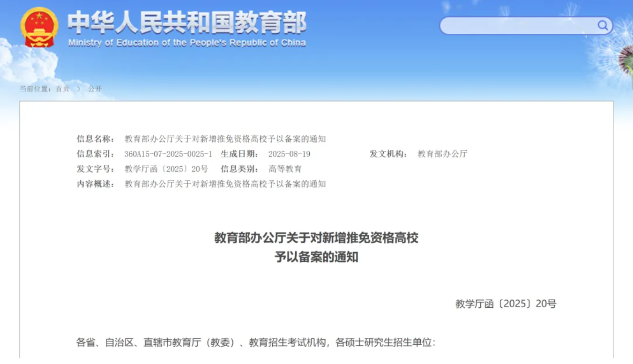Go to 首页 via breadcrumb
633x364 pixels.
[x=62, y=89]
